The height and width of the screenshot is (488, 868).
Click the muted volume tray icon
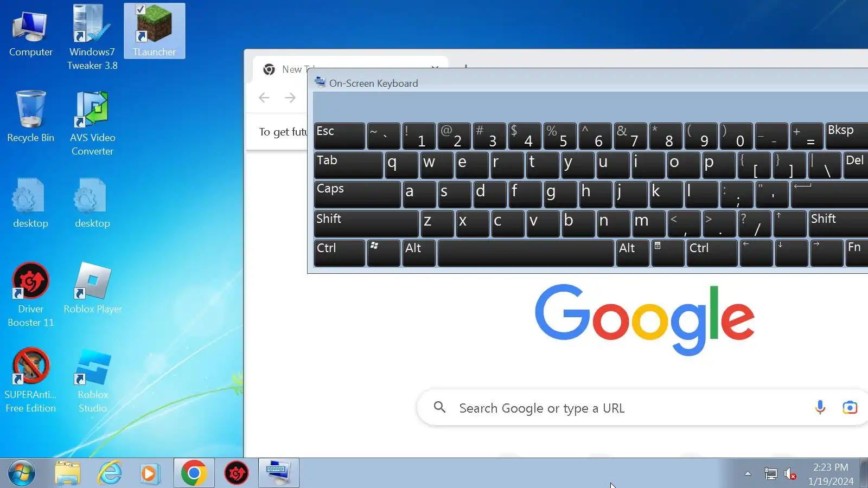coord(790,474)
